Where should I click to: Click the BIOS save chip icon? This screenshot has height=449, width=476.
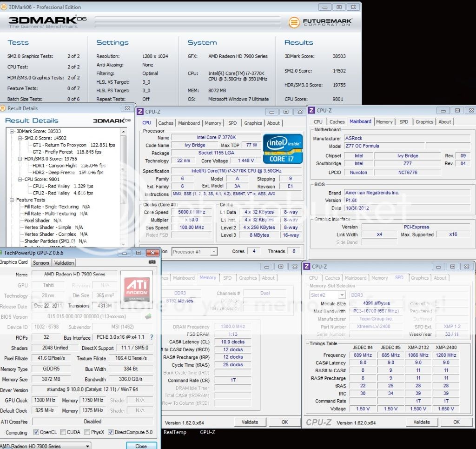tap(148, 316)
